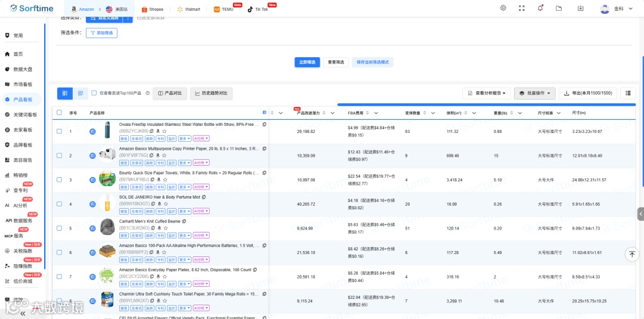The height and width of the screenshot is (319, 644).
Task: Switch to Tik Tok platform tab
Action: [x=258, y=9]
